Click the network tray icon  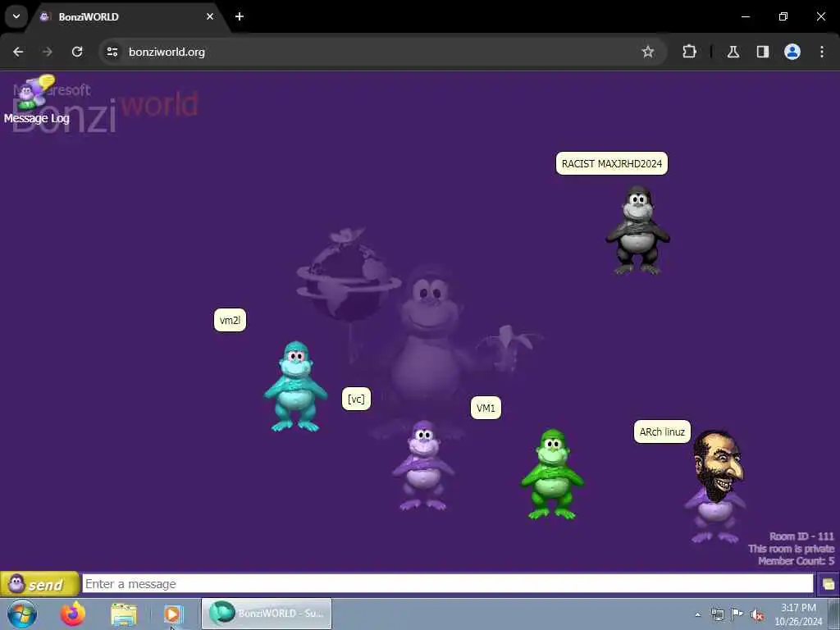(718, 614)
